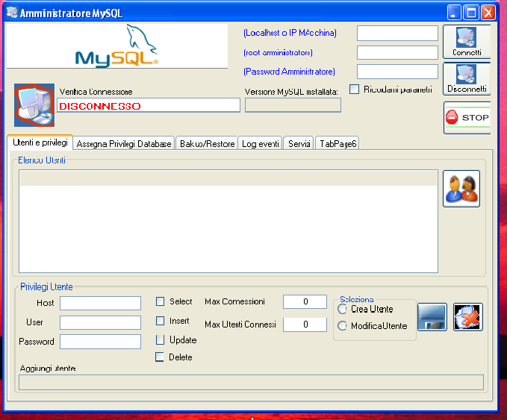The width and height of the screenshot is (507, 420).
Task: Close the Amministratore MySQL window
Action: [x=488, y=13]
